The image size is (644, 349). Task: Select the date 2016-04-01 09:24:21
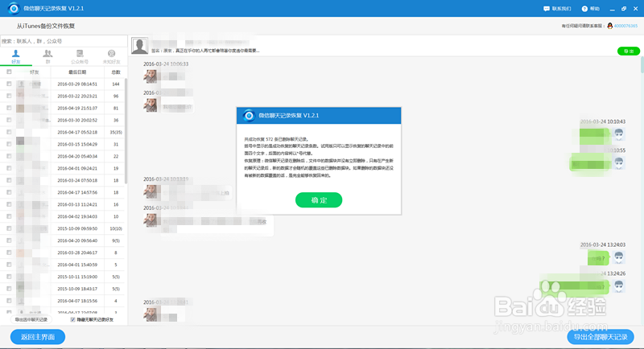click(77, 168)
